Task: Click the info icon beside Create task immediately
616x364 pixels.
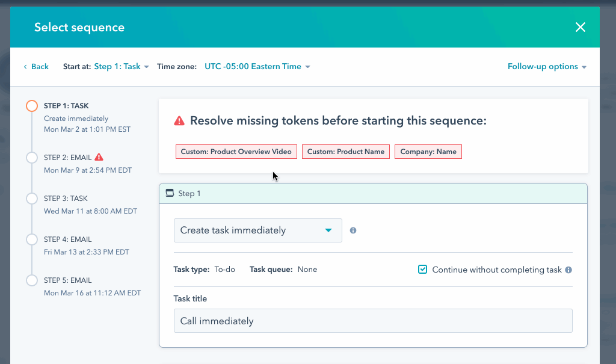Action: [353, 230]
